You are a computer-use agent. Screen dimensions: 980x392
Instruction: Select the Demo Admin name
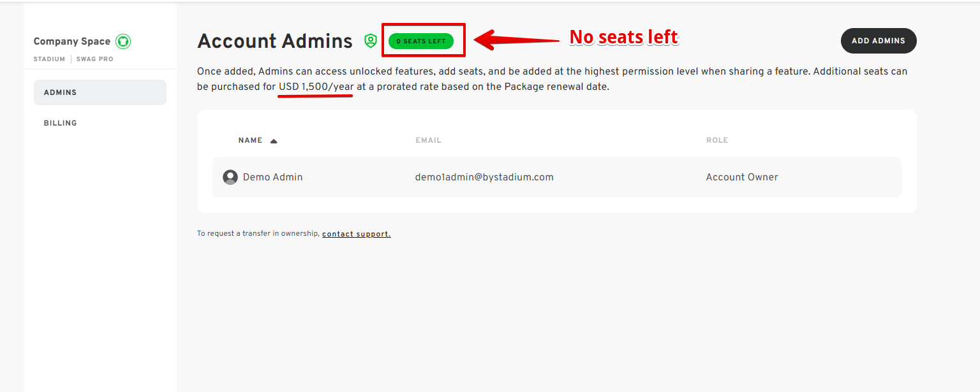point(272,177)
